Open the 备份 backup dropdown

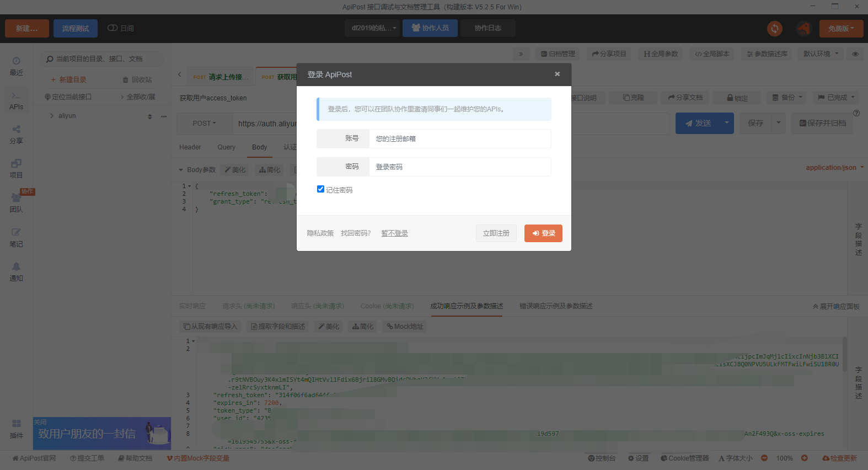click(787, 98)
